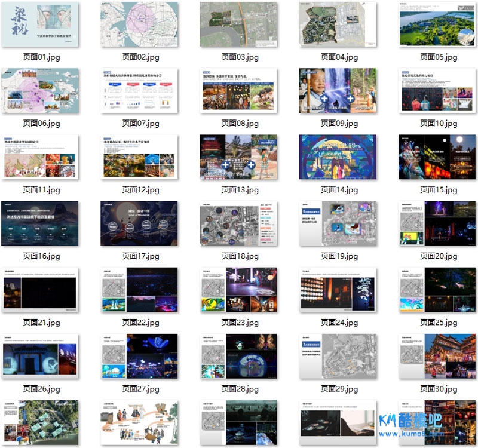The height and width of the screenshot is (448, 478).
Task: Open the 页面24.jpg thumbnail
Action: [338, 289]
